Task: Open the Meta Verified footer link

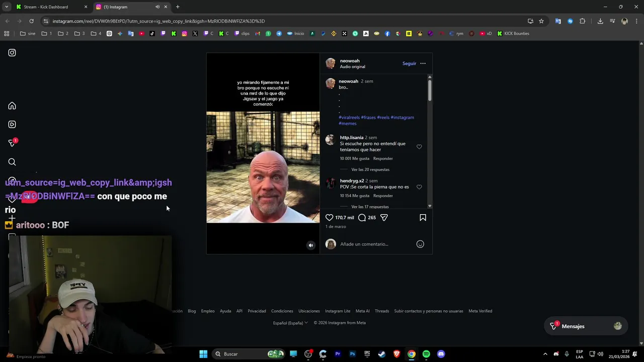Action: 480,311
